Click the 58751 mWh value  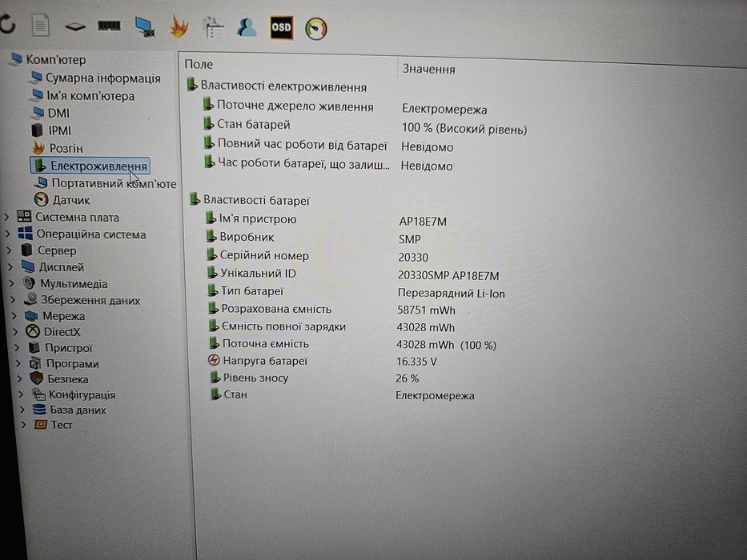(427, 310)
